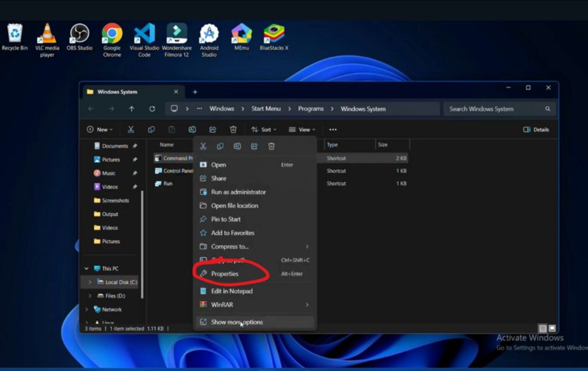Screen dimensions: 588x371
Task: Choose Properties from the context menu
Action: (224, 273)
